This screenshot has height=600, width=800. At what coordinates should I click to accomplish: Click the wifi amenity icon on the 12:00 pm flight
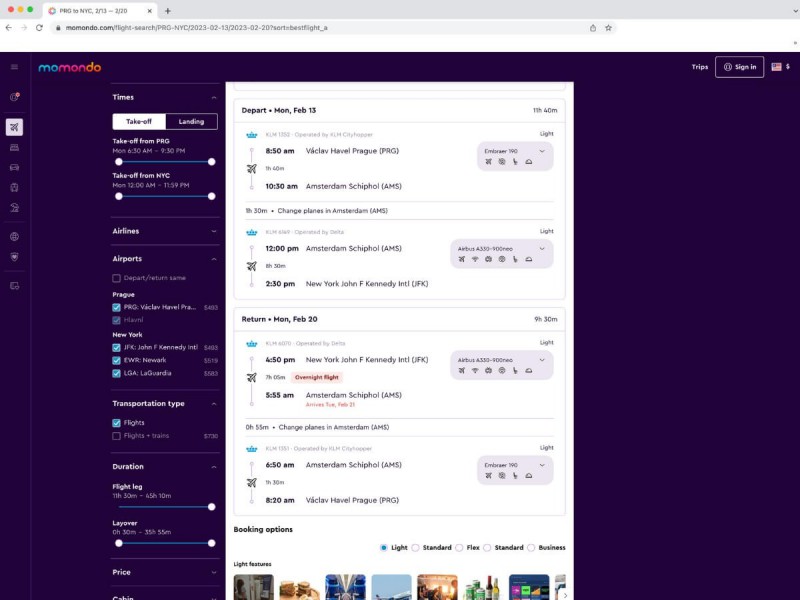click(x=475, y=259)
